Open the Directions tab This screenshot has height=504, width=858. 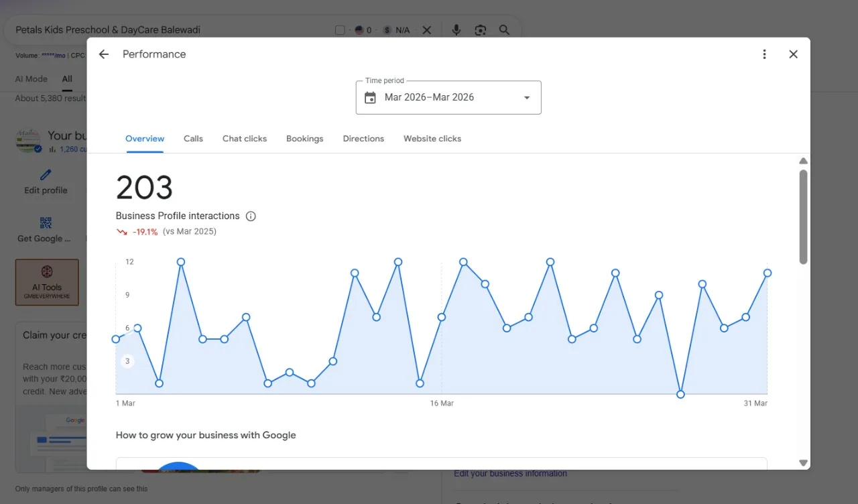[x=363, y=139]
